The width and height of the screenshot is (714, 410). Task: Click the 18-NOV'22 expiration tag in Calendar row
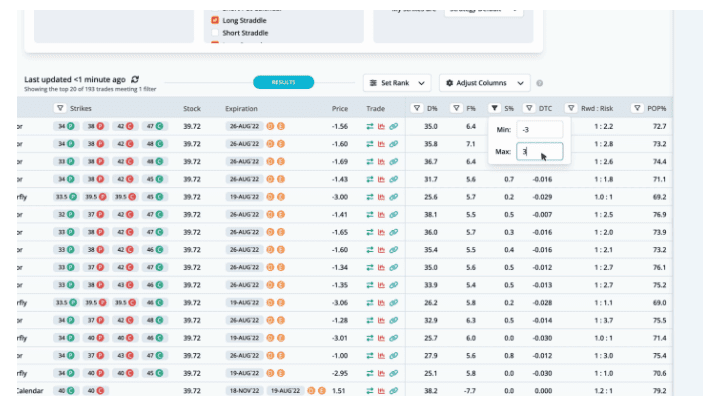[243, 392]
